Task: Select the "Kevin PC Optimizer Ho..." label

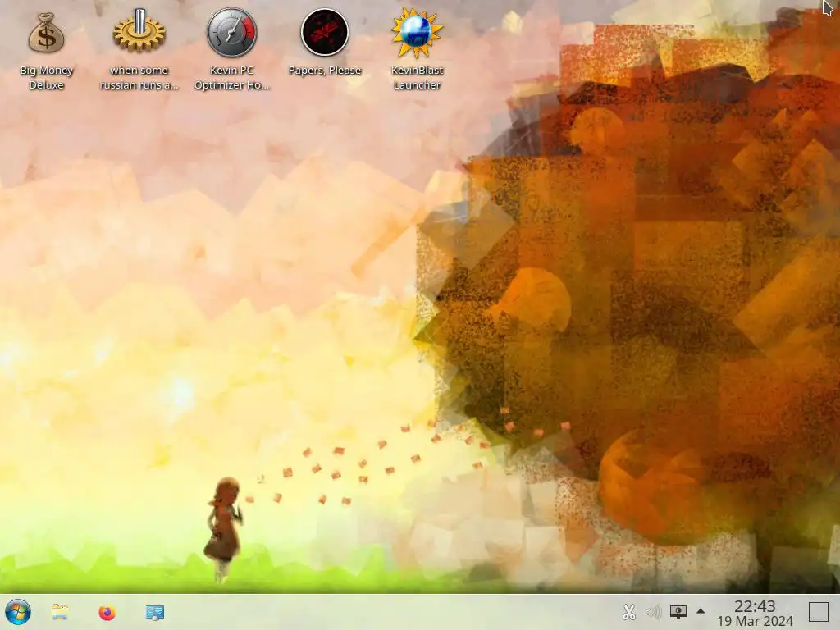Action: 232,78
